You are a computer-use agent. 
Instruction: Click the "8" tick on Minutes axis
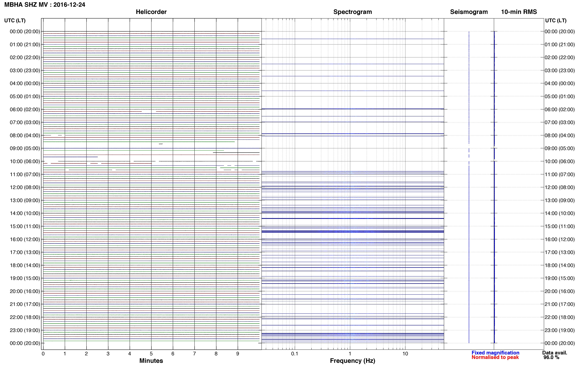tap(216, 354)
